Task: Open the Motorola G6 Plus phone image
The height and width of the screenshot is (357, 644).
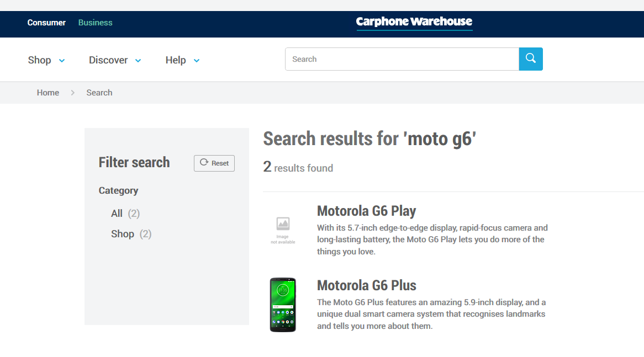Action: (283, 305)
